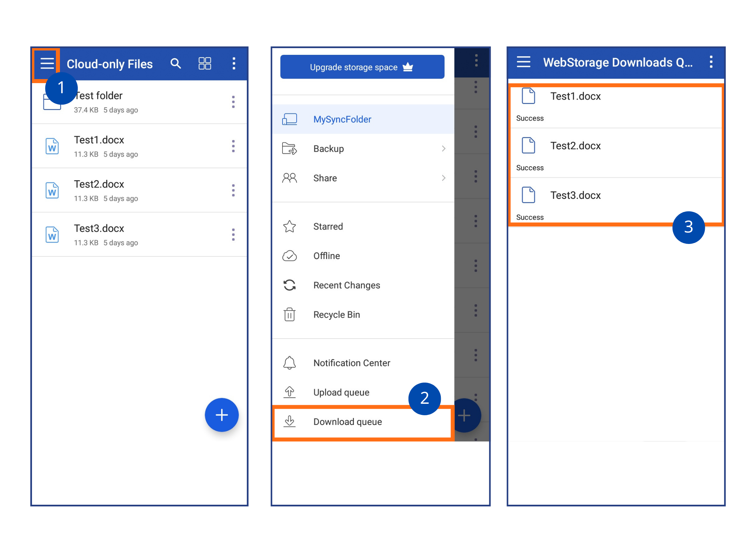This screenshot has width=756, height=534.
Task: Open options for Test folder row
Action: (233, 102)
